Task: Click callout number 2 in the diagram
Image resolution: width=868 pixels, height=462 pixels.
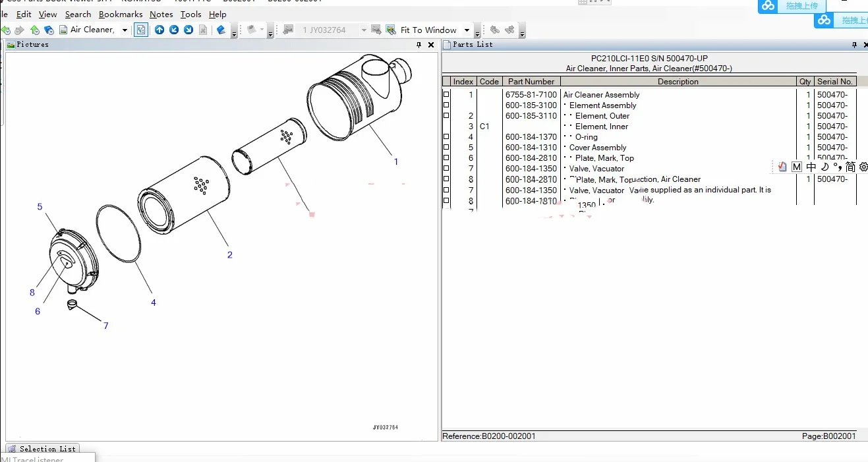Action: [x=229, y=255]
